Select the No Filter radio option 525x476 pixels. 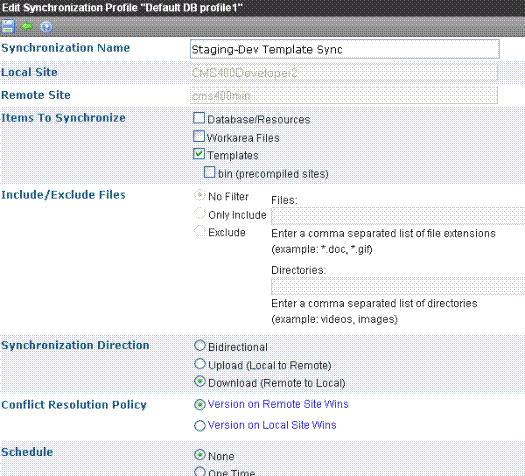pos(200,195)
